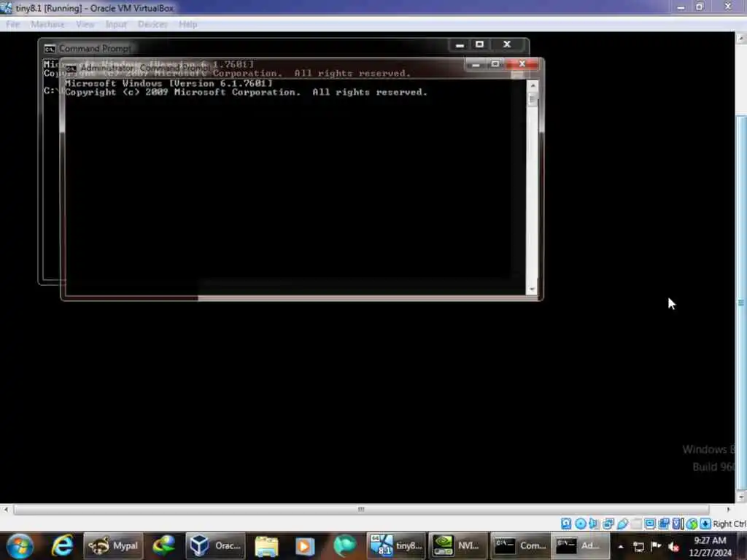Switch to host Administrator prompt taskbar button
The image size is (747, 560).
point(580,545)
